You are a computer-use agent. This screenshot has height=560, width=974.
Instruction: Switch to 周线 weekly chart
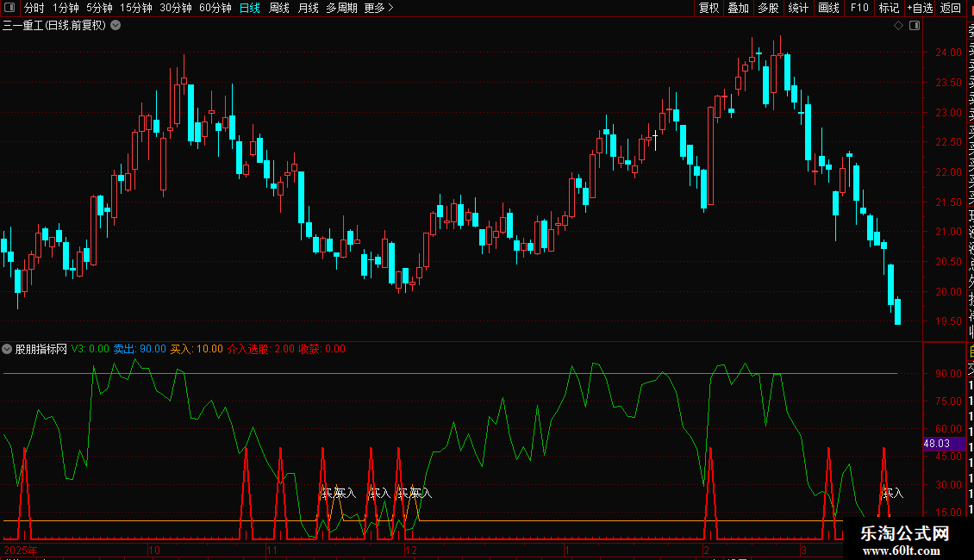click(x=279, y=8)
